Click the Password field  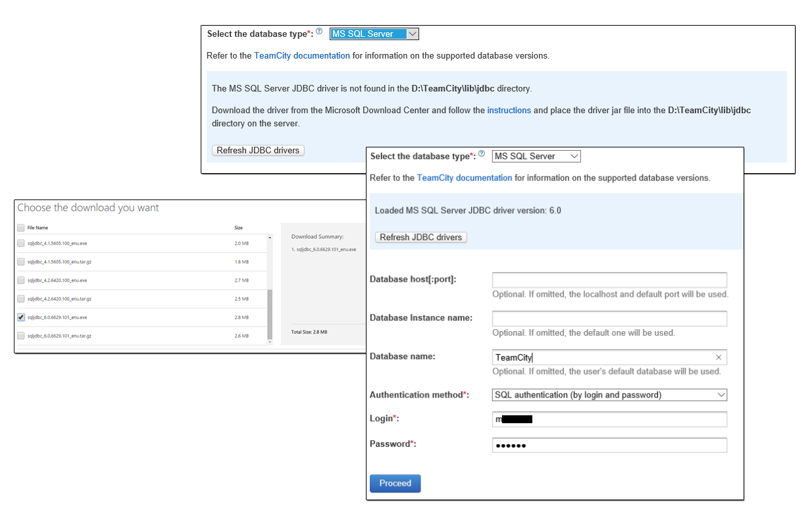[609, 446]
